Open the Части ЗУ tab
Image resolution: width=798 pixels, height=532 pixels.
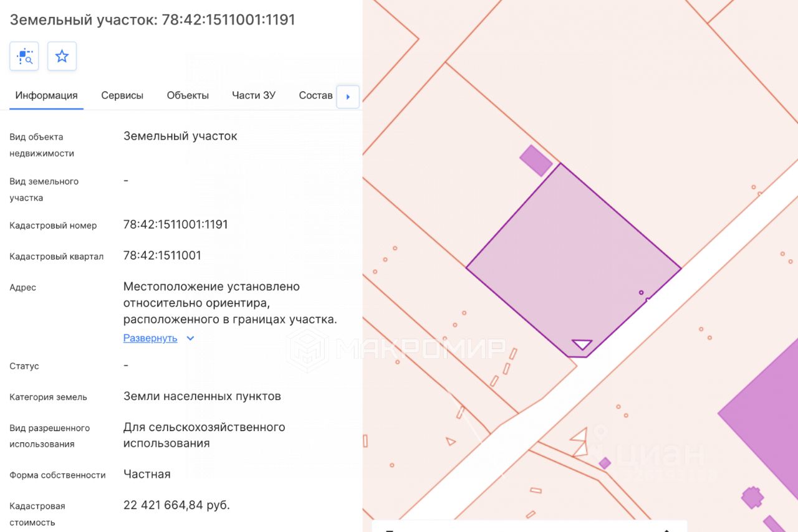[254, 95]
